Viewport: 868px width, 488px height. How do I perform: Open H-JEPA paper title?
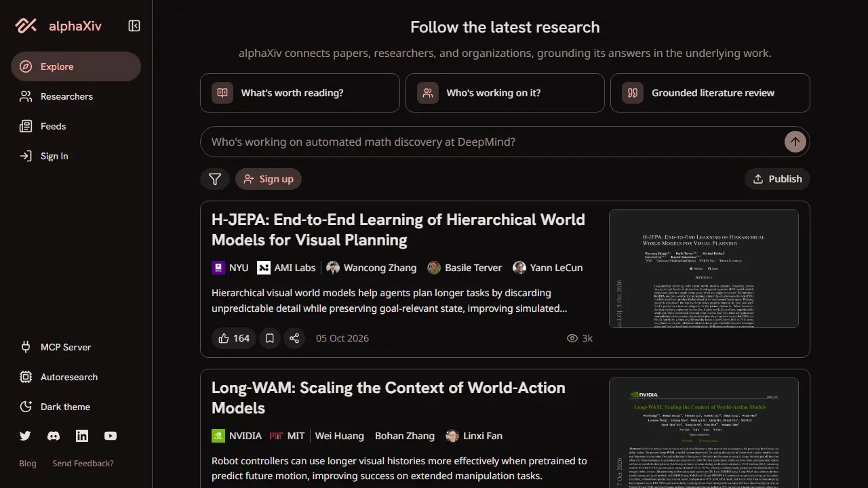coord(398,230)
